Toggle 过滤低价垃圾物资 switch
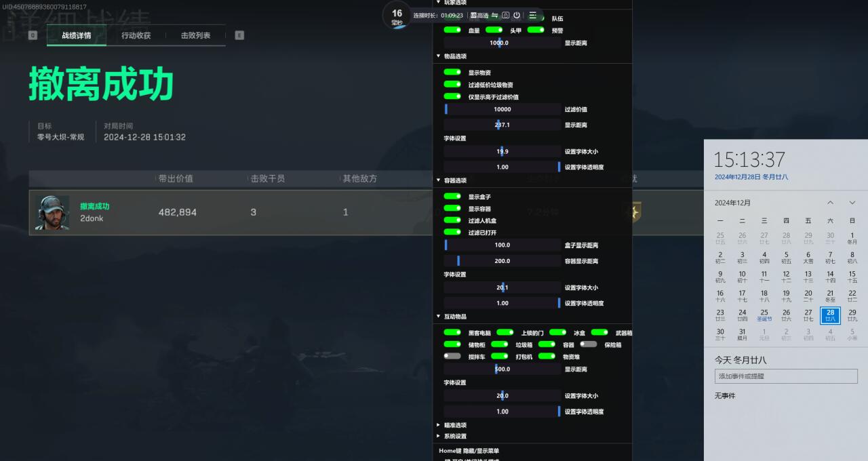The image size is (868, 461). pos(452,85)
